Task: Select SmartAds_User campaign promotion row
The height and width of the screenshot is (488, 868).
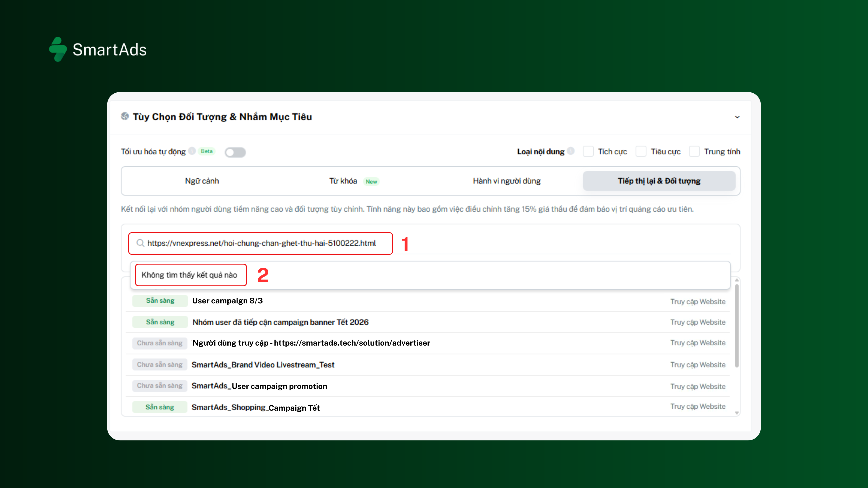Action: coord(428,386)
